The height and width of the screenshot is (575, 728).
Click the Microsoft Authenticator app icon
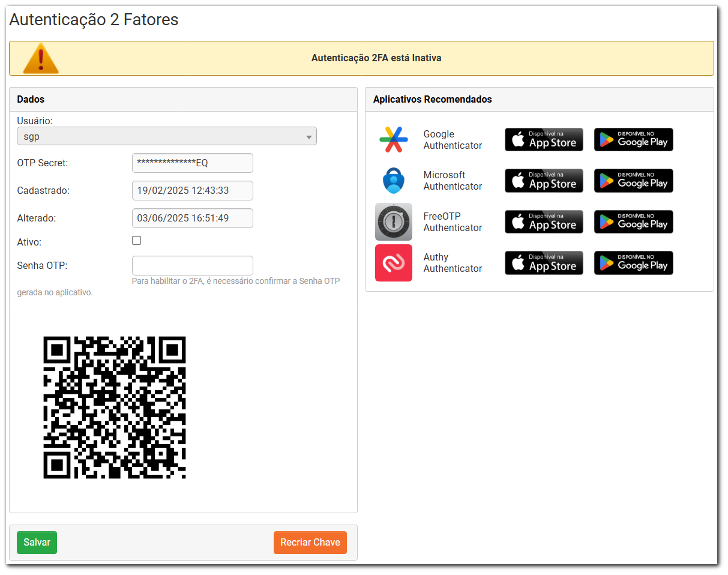[393, 181]
